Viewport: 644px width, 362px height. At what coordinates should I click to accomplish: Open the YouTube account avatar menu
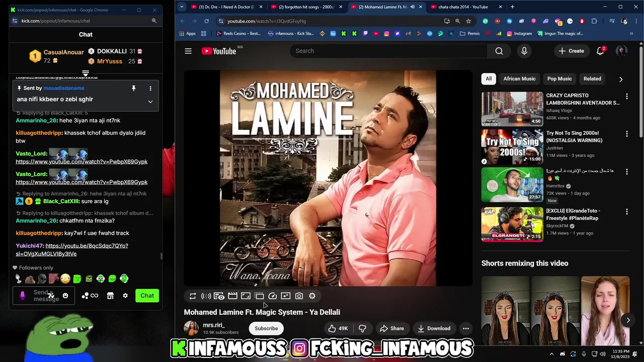[622, 51]
